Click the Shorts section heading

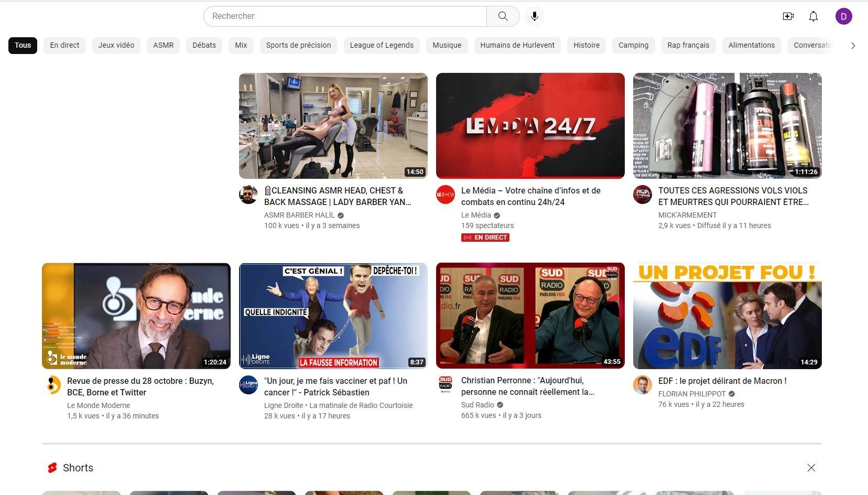click(78, 468)
